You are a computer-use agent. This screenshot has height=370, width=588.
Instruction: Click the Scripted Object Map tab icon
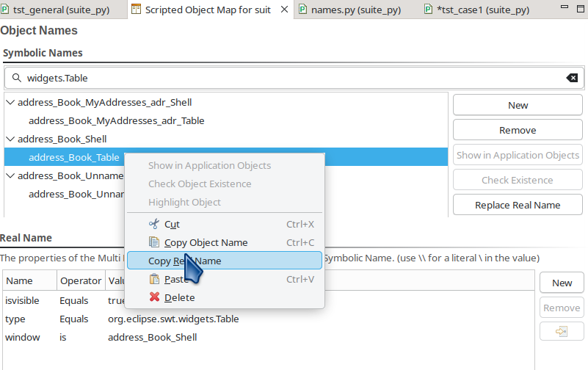tap(136, 10)
